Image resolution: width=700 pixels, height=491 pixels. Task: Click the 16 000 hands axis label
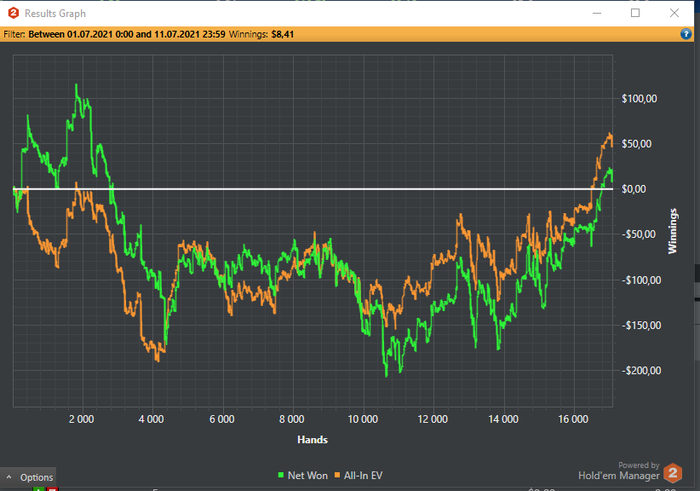(573, 419)
